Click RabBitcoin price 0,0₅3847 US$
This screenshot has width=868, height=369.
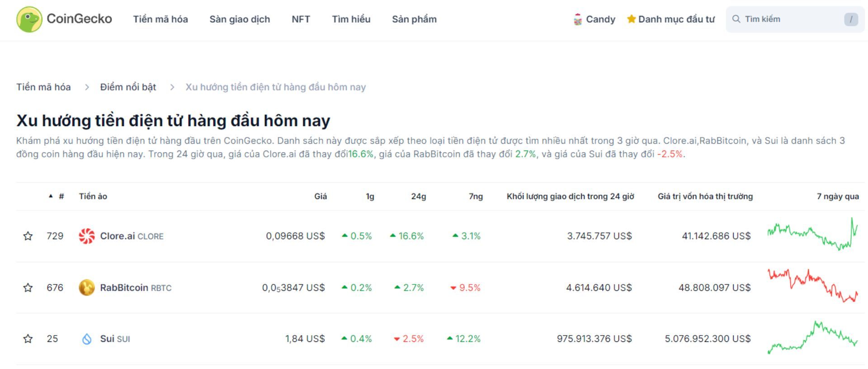click(293, 288)
